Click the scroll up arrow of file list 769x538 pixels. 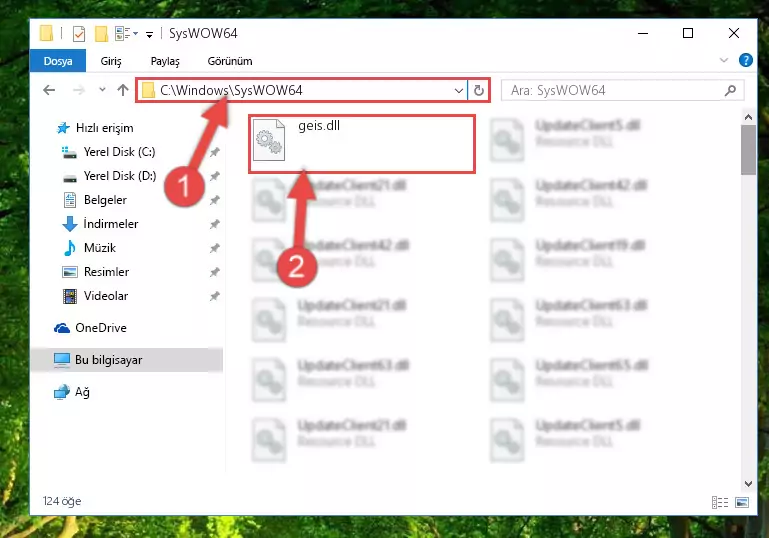click(748, 117)
